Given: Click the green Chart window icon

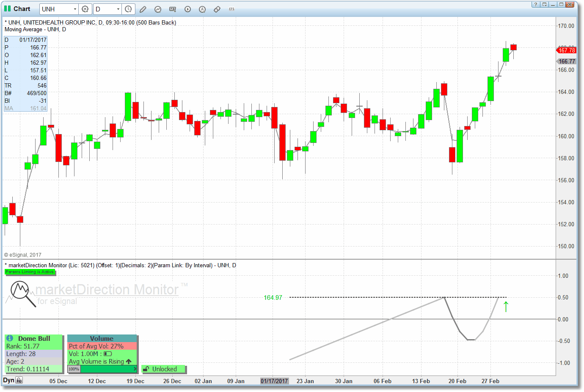Looking at the screenshot, I should 8,8.
